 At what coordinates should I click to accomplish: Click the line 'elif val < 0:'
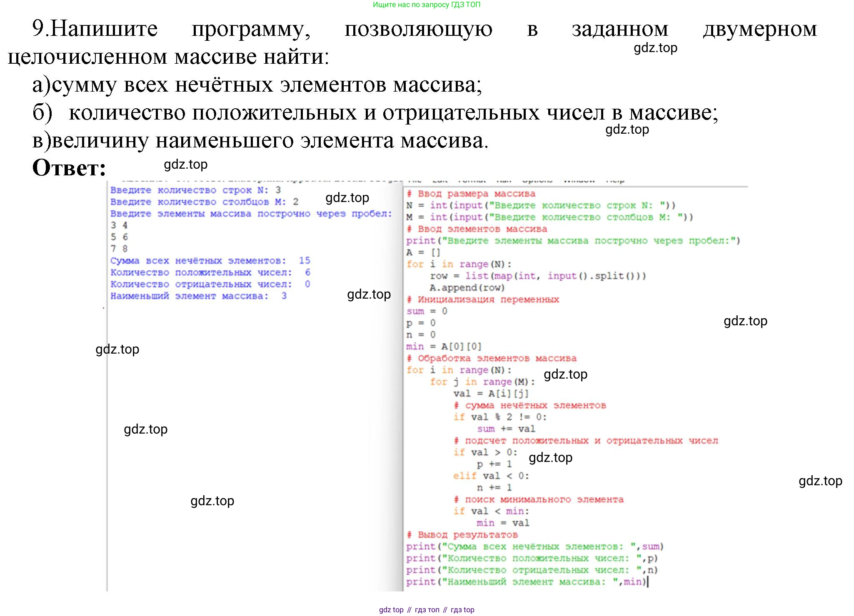(491, 476)
